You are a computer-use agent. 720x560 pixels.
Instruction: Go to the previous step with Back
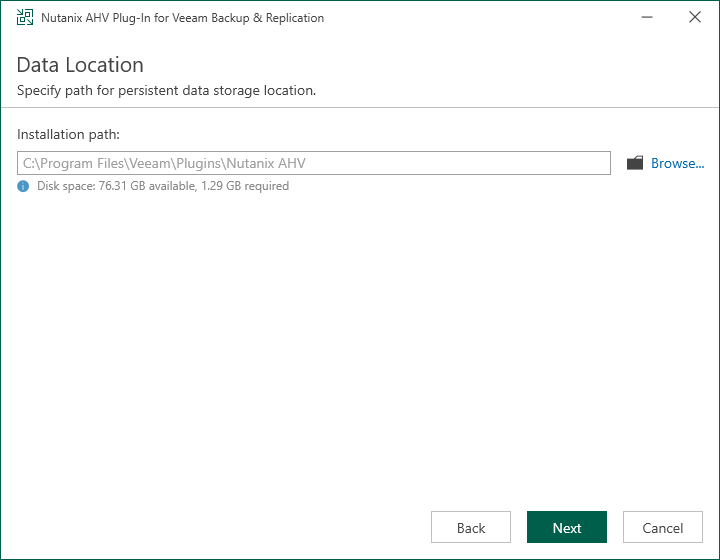(471, 528)
